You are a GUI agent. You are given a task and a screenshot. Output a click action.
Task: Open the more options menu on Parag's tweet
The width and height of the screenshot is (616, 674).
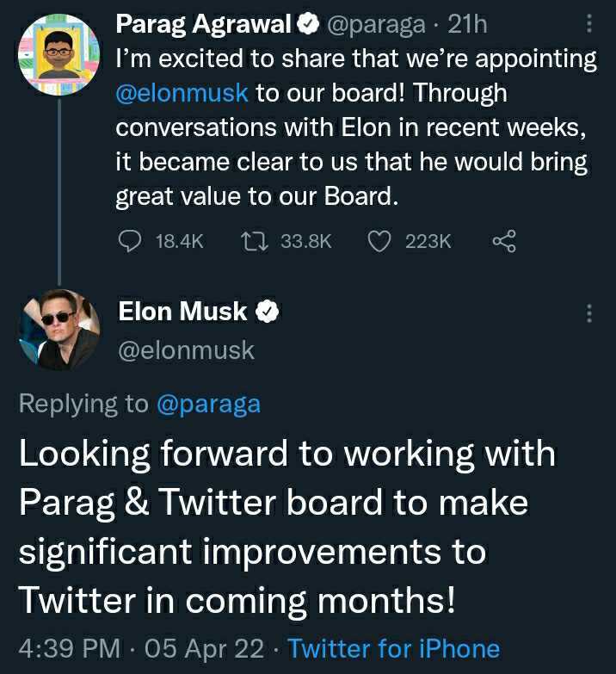pos(589,25)
